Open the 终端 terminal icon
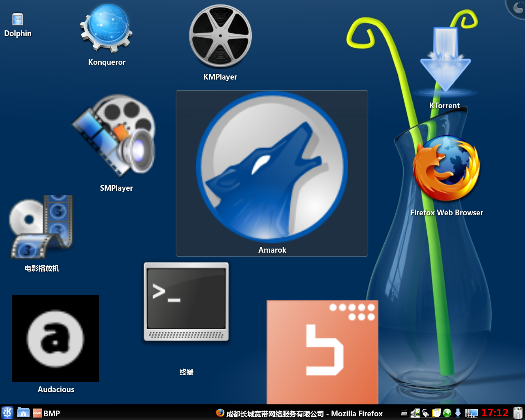525x420 pixels. point(186,302)
